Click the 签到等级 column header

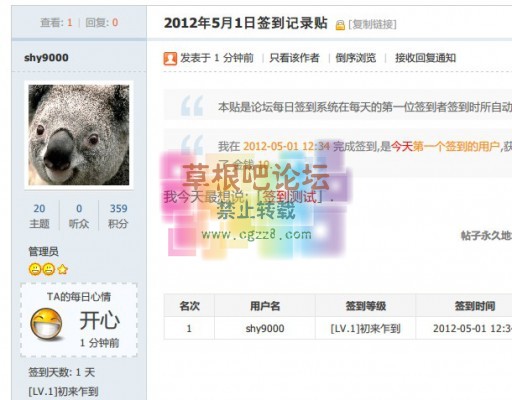[366, 306]
